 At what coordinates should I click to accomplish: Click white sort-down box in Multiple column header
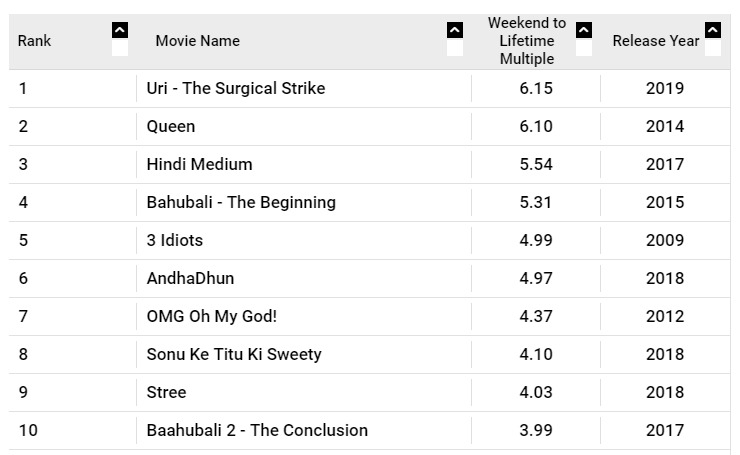(x=584, y=48)
